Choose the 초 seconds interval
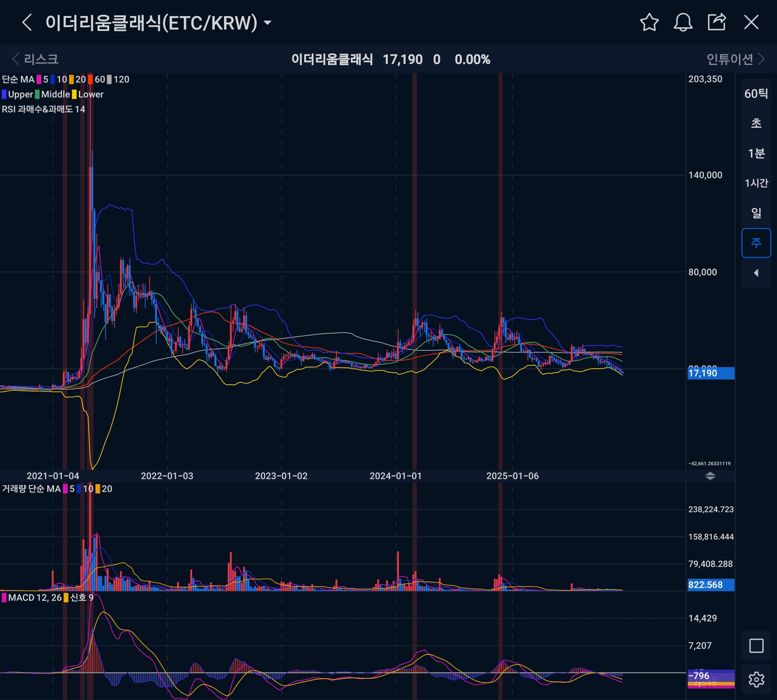The image size is (777, 700). [756, 123]
